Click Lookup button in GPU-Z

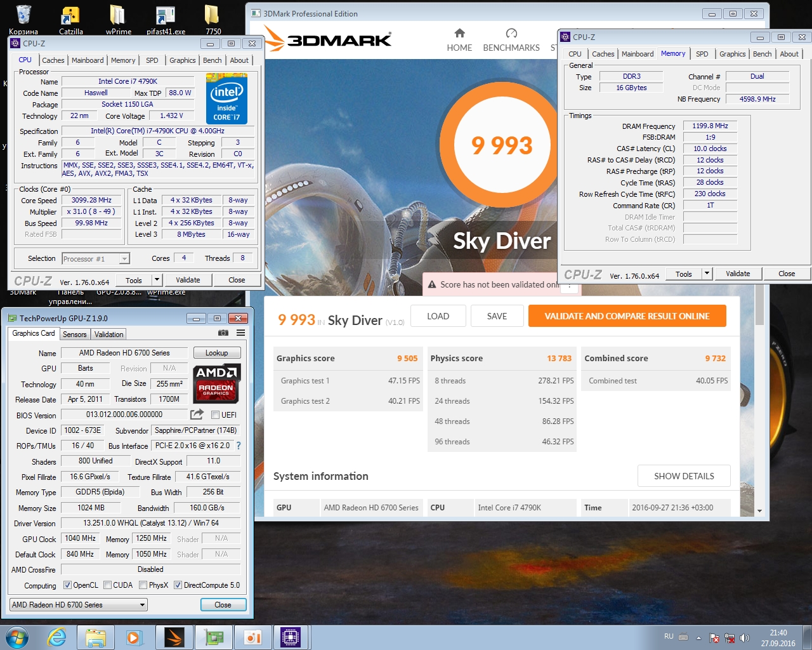216,353
